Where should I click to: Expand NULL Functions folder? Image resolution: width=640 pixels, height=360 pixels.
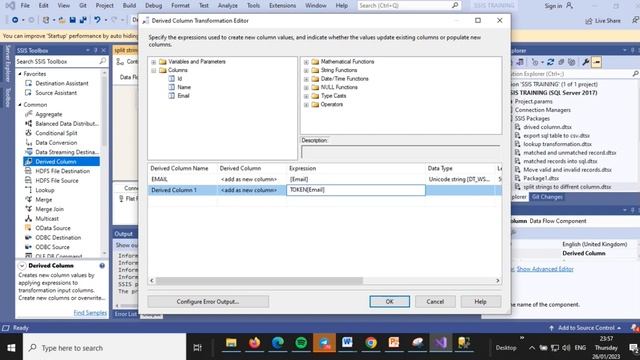[306, 88]
